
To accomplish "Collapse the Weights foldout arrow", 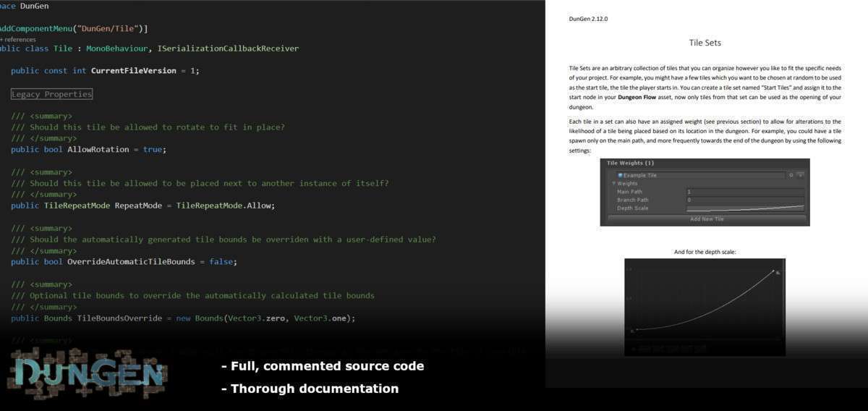I will (x=614, y=184).
